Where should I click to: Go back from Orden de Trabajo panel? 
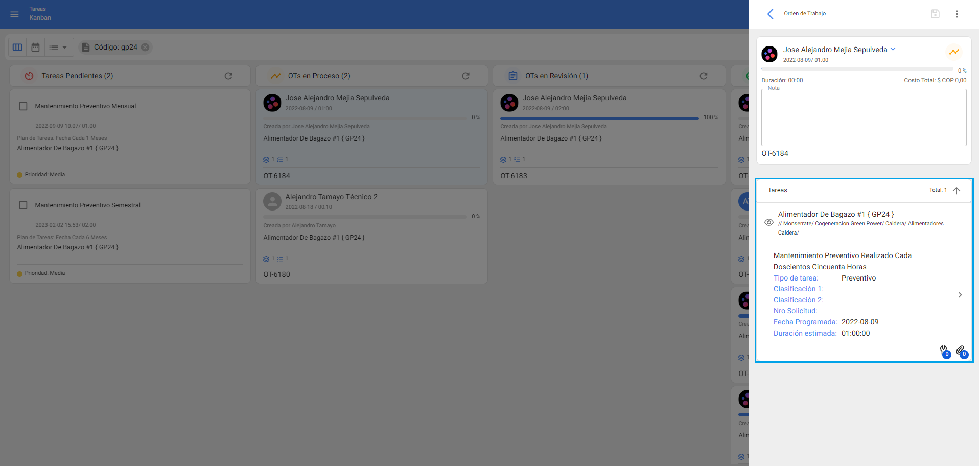tap(771, 14)
